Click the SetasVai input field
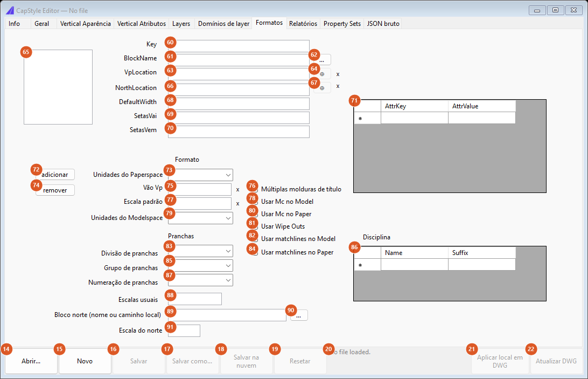588x379 pixels. (239, 118)
